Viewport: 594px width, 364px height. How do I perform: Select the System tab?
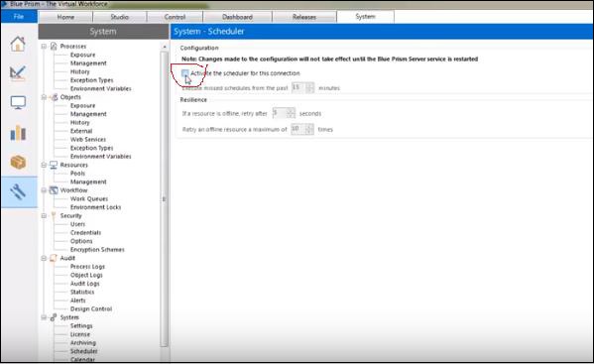pos(365,16)
